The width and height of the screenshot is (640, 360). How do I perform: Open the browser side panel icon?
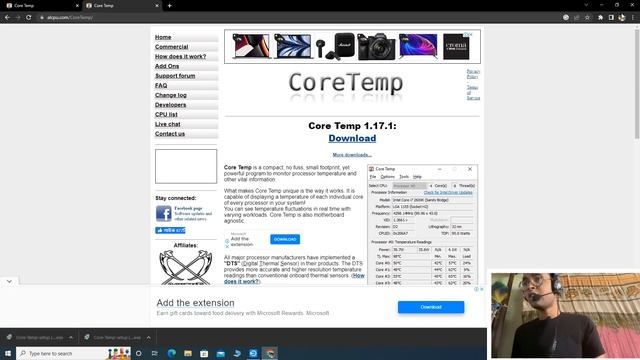coord(611,17)
